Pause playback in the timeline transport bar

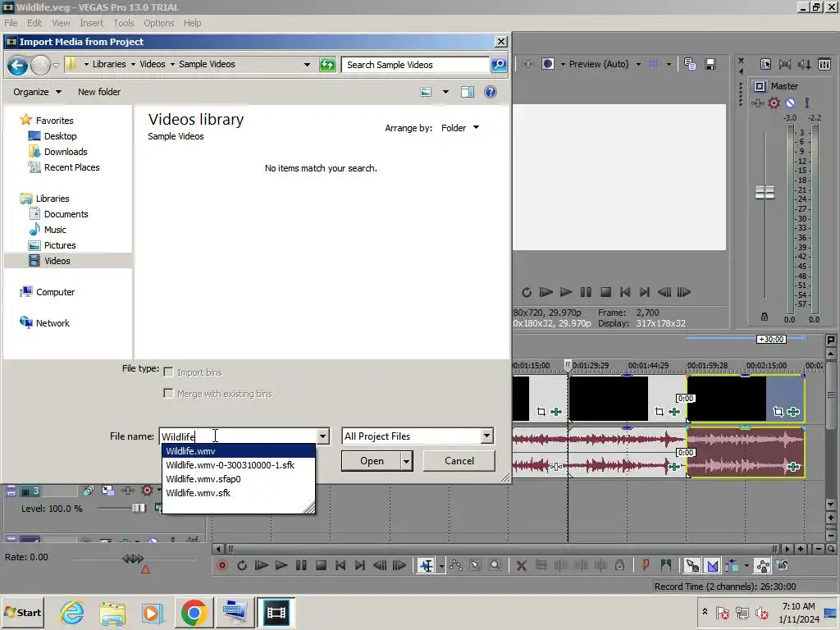click(x=301, y=565)
